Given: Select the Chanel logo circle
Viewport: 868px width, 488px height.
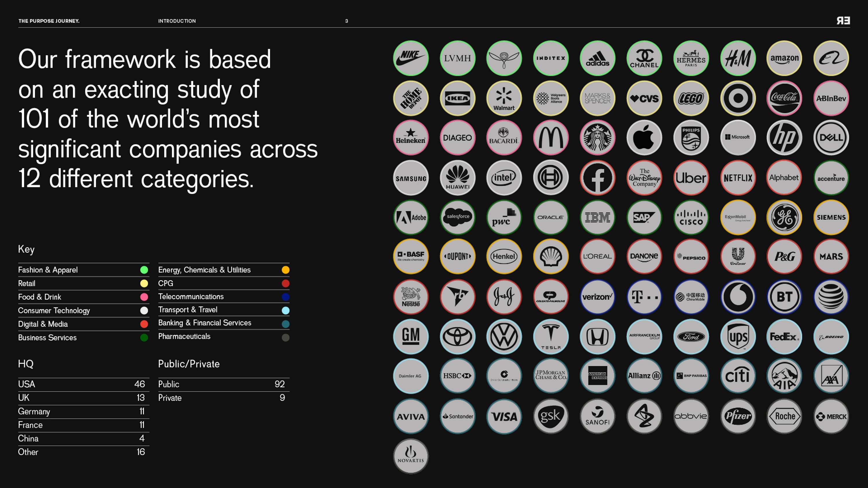Looking at the screenshot, I should [644, 58].
